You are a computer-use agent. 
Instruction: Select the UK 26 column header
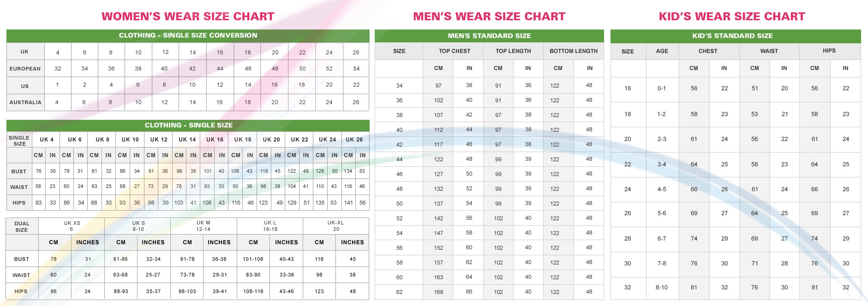tap(354, 140)
